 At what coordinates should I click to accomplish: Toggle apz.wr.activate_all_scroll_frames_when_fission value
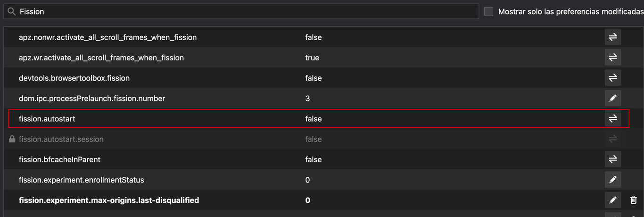coord(612,58)
